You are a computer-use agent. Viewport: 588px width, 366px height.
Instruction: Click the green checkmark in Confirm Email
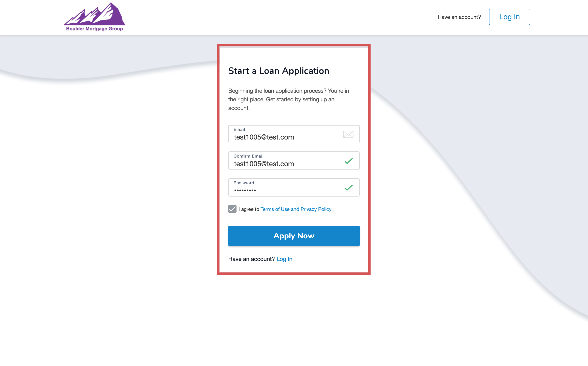[348, 161]
